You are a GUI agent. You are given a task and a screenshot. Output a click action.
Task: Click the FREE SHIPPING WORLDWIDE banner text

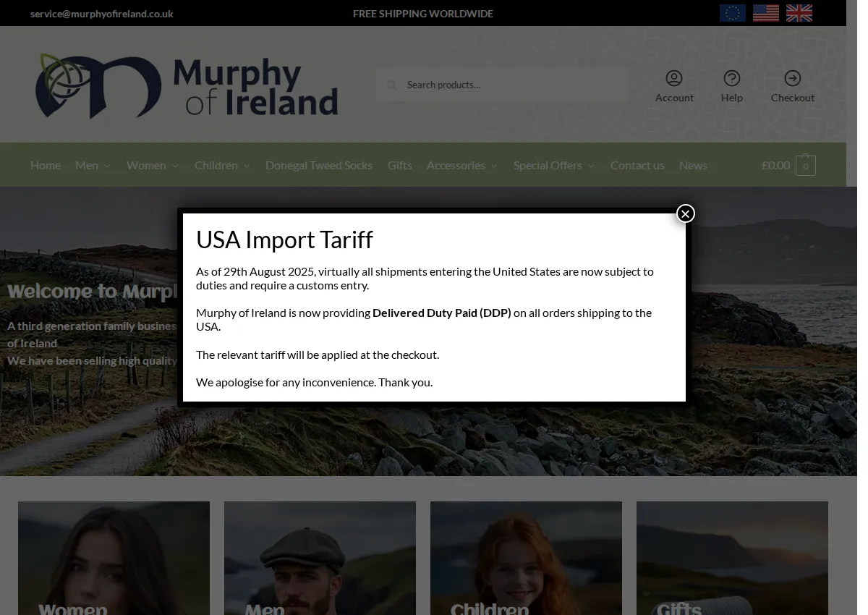coord(423,14)
